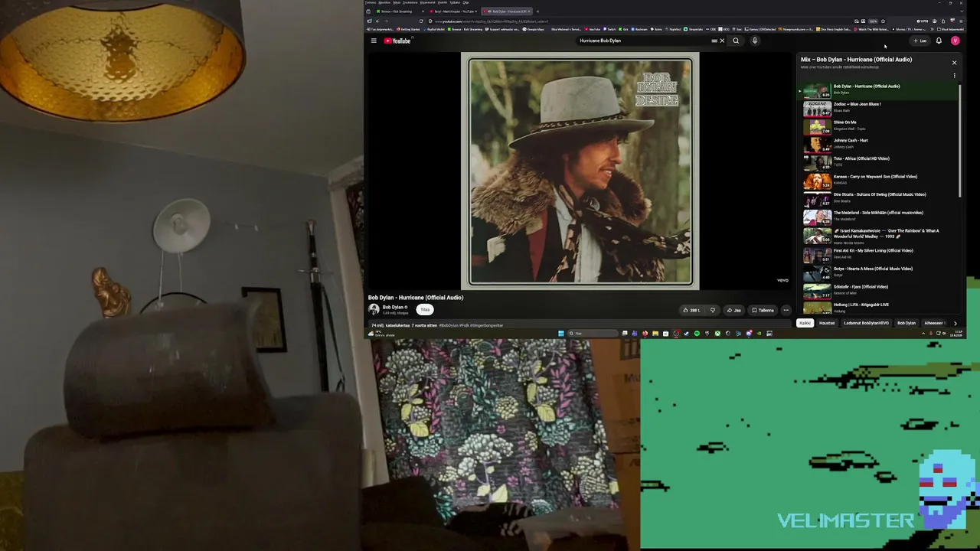Screen dimensions: 980x551
Task: Start voice search with the microphone icon
Action: tap(754, 41)
